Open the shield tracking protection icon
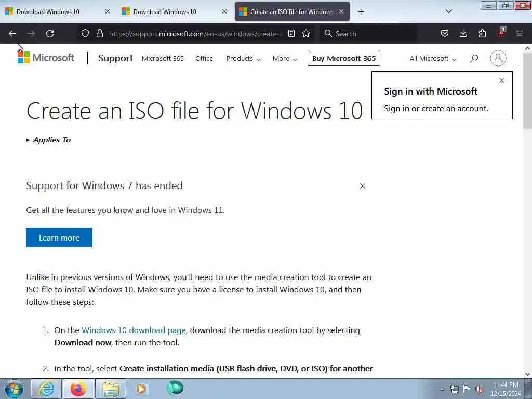 click(x=85, y=34)
